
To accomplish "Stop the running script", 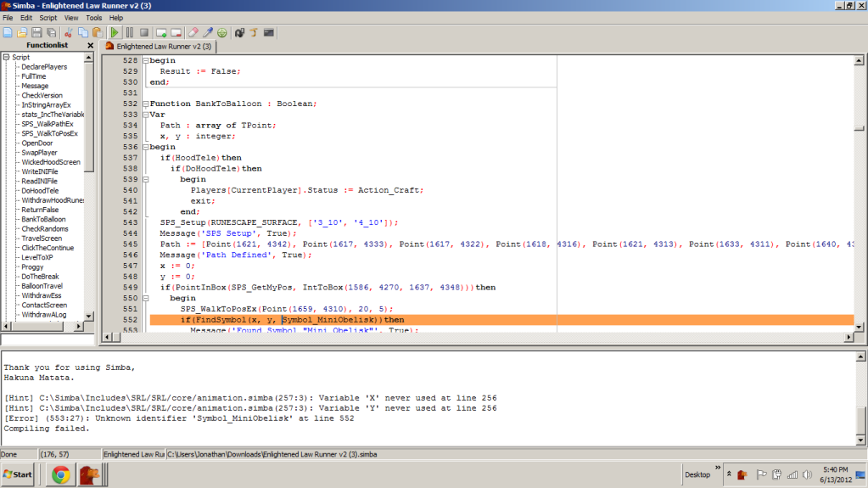I will pyautogui.click(x=144, y=32).
